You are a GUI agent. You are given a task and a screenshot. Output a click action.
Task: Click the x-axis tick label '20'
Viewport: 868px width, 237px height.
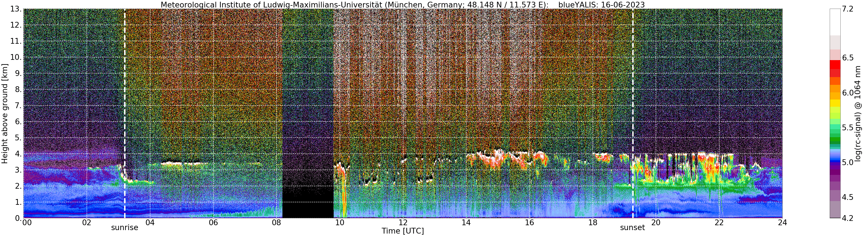point(656,223)
